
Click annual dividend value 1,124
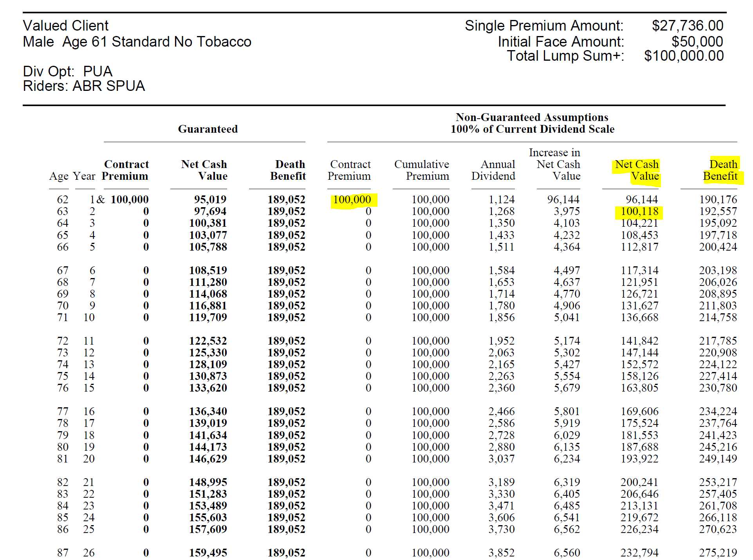[502, 199]
